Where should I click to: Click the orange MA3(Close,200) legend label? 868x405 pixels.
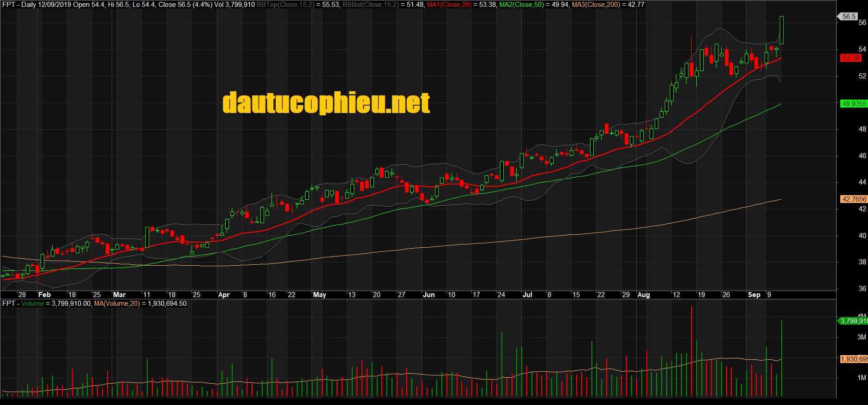point(596,5)
